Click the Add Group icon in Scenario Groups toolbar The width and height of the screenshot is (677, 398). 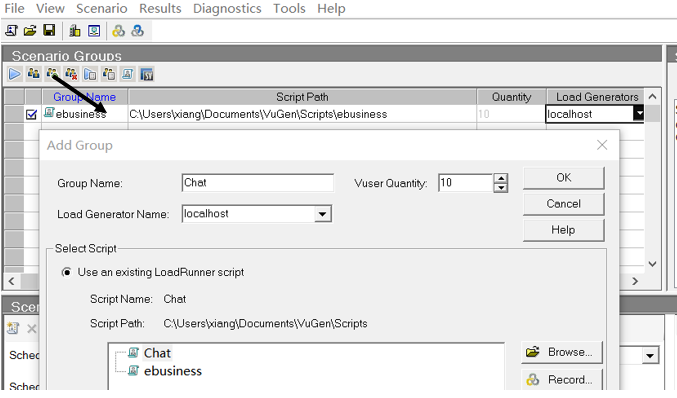pos(52,74)
